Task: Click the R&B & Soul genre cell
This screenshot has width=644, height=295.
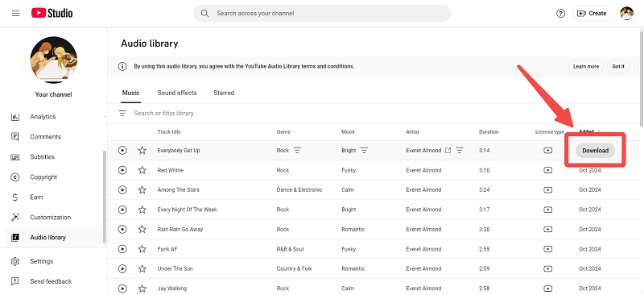Action: pos(290,249)
